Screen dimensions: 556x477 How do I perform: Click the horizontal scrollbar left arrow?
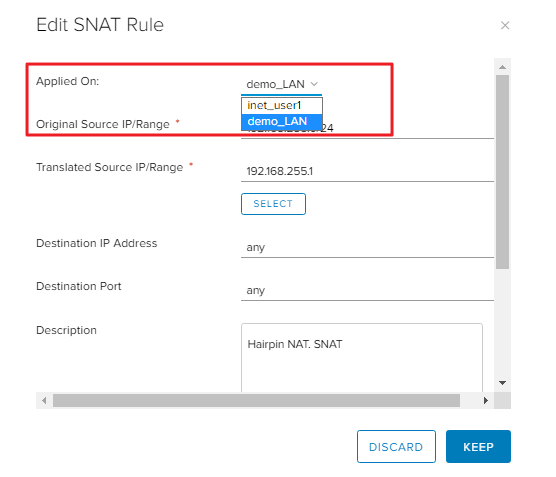(44, 400)
